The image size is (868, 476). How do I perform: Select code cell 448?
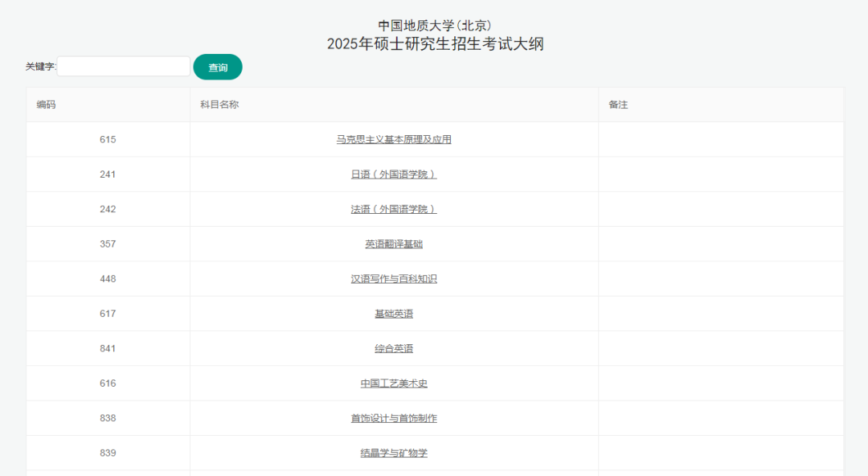click(108, 279)
